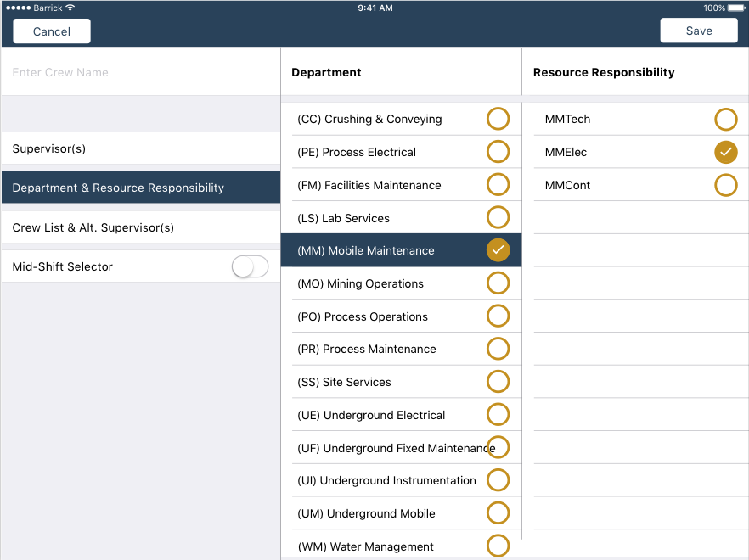Choose the Facilities Maintenance department circle

pyautogui.click(x=498, y=185)
